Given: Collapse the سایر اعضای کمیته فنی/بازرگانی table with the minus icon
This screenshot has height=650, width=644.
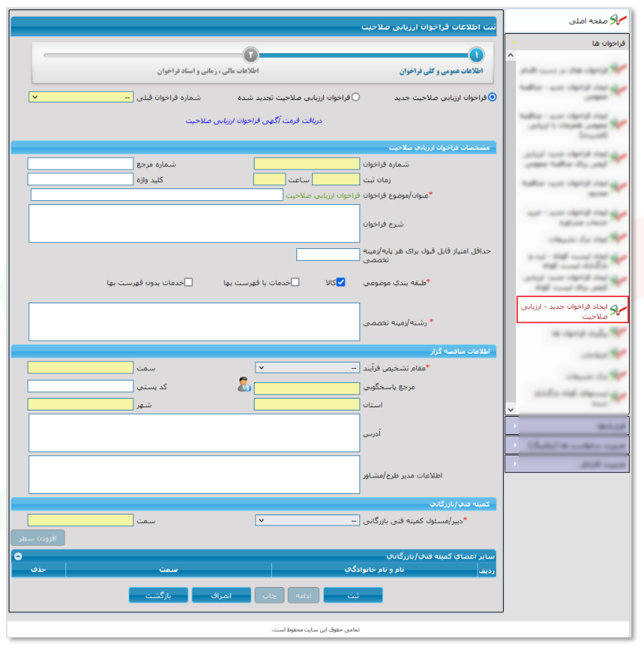Looking at the screenshot, I should click(18, 556).
